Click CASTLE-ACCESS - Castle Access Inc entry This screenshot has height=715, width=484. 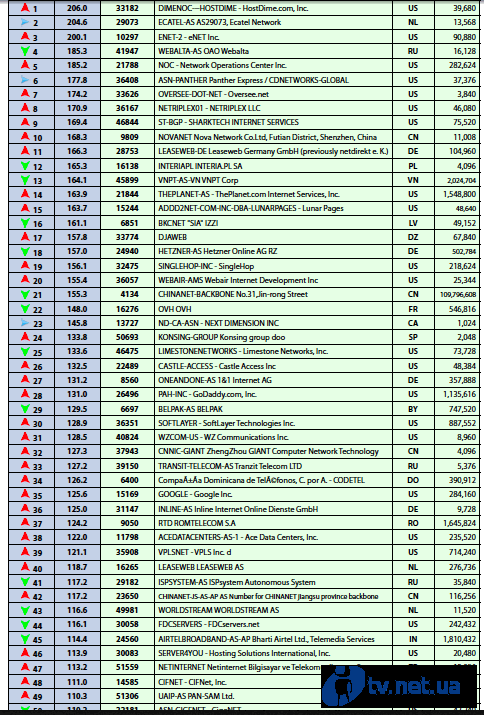217,366
